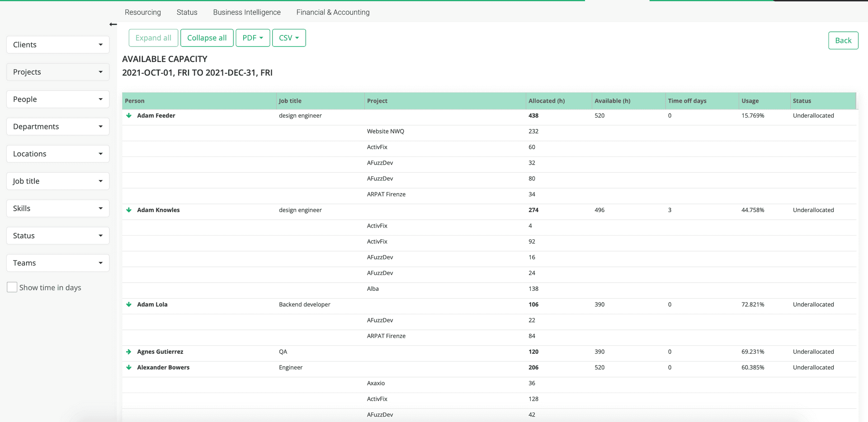Open the Skills filter dropdown
This screenshot has width=868, height=422.
58,209
